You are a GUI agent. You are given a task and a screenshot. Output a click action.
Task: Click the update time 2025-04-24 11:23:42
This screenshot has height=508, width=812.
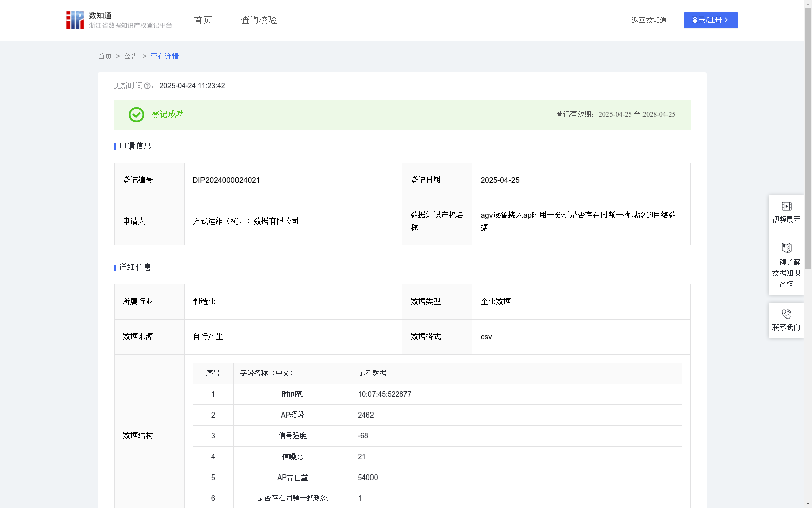pyautogui.click(x=192, y=86)
